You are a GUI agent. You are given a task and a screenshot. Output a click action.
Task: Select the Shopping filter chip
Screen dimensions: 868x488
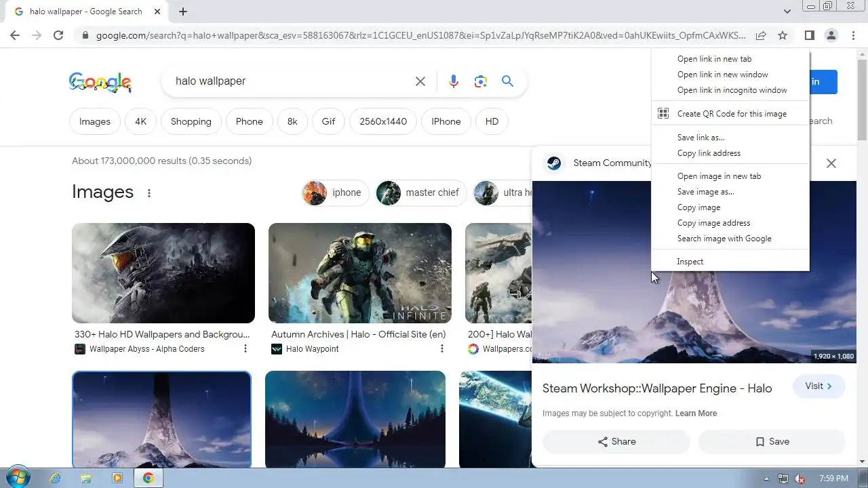point(191,121)
